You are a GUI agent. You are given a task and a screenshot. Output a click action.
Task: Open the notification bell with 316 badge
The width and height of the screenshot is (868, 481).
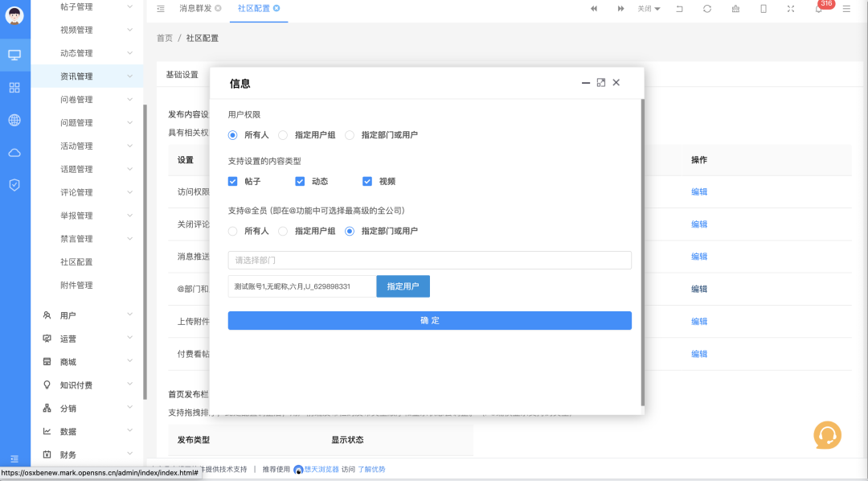[819, 9]
